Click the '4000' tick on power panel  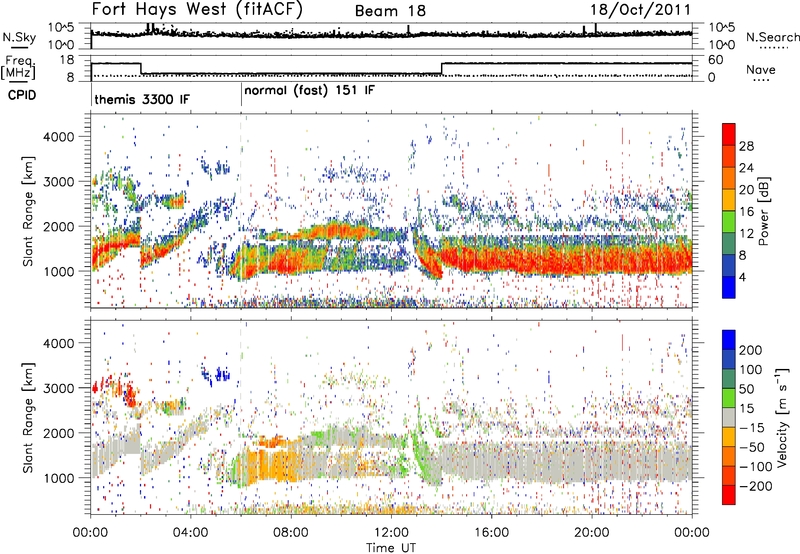(x=58, y=137)
